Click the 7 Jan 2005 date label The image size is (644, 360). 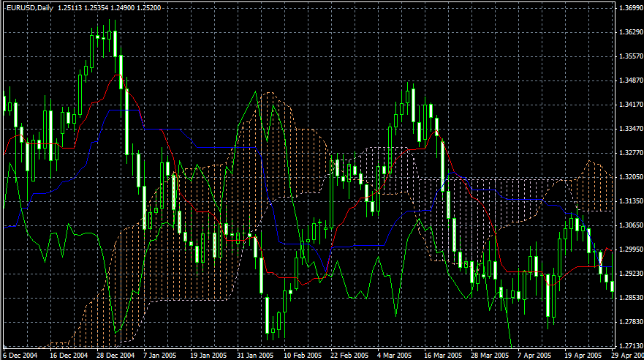pyautogui.click(x=160, y=355)
